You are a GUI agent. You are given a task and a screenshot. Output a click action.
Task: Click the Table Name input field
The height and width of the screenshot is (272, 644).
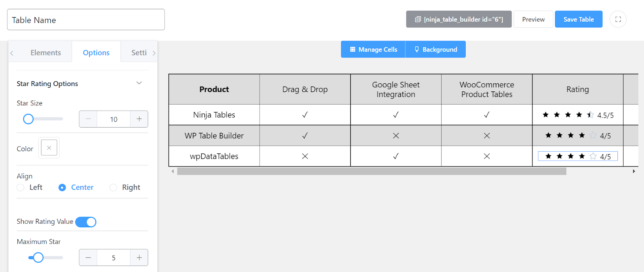pyautogui.click(x=86, y=20)
